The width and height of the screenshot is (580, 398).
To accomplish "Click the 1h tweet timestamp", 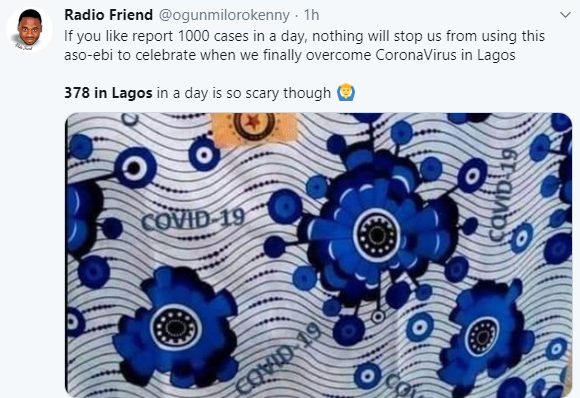I will coord(311,15).
